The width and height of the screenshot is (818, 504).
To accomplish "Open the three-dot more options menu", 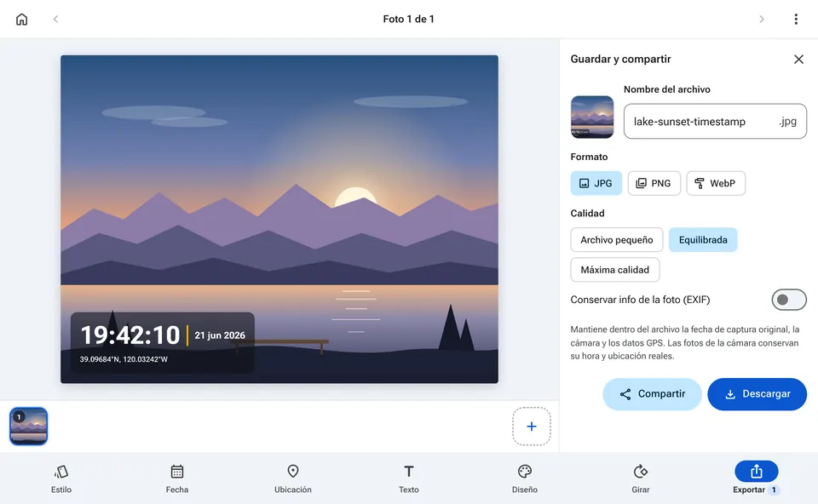I will point(796,20).
